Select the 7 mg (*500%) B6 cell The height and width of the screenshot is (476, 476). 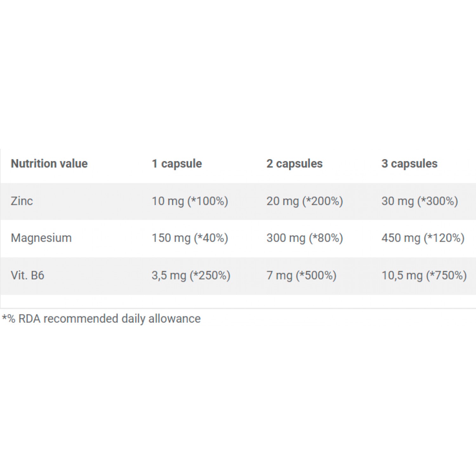coord(301,275)
